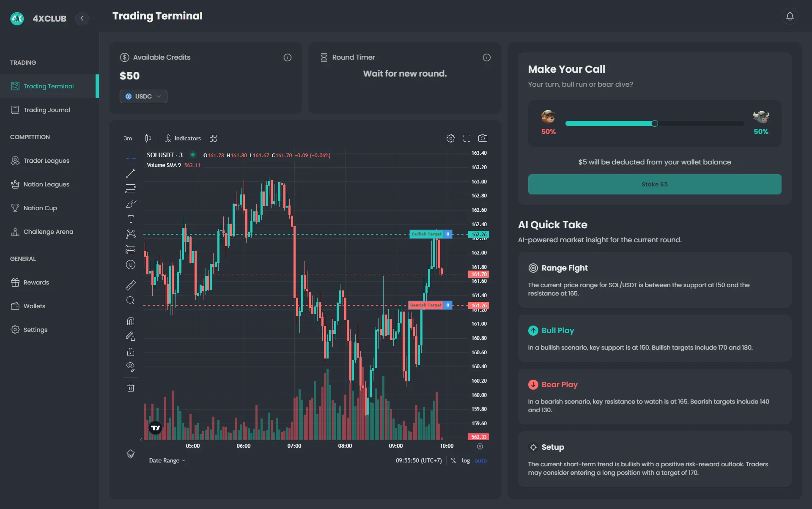Select the trend line drawing tool
812x509 pixels.
131,173
